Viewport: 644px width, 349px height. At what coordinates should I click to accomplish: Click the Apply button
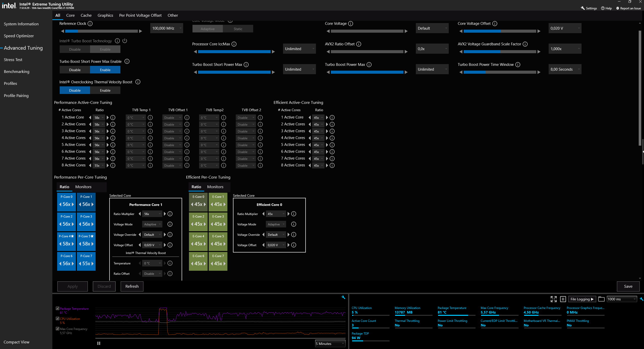[x=73, y=286]
